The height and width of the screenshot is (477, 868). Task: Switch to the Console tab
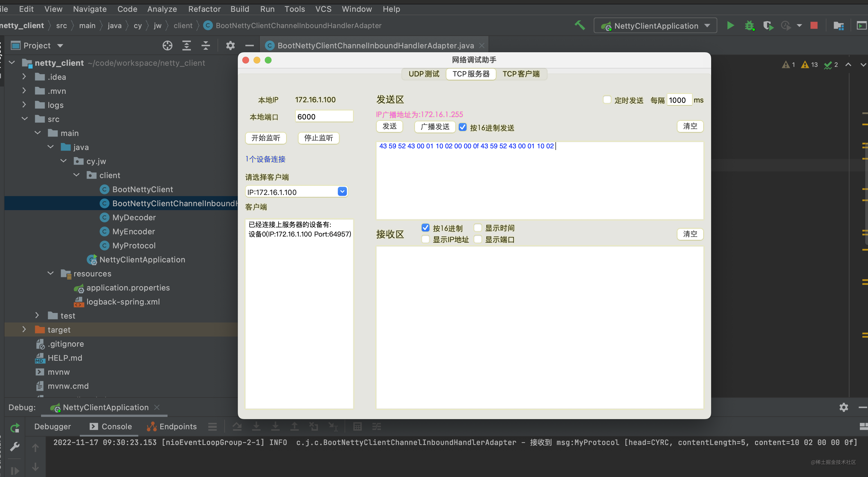[110, 426]
